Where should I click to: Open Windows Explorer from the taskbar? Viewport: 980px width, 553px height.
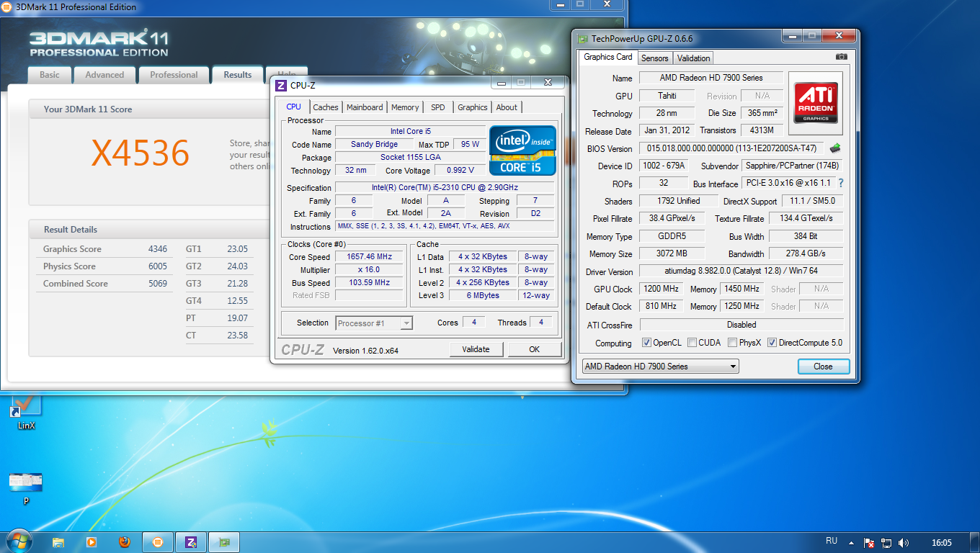pyautogui.click(x=58, y=542)
